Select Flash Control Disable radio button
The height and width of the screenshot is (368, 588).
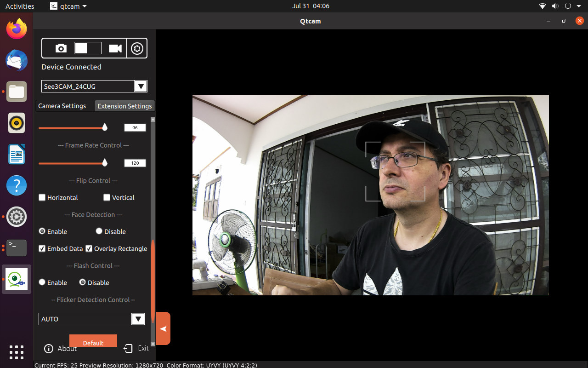[x=83, y=282]
